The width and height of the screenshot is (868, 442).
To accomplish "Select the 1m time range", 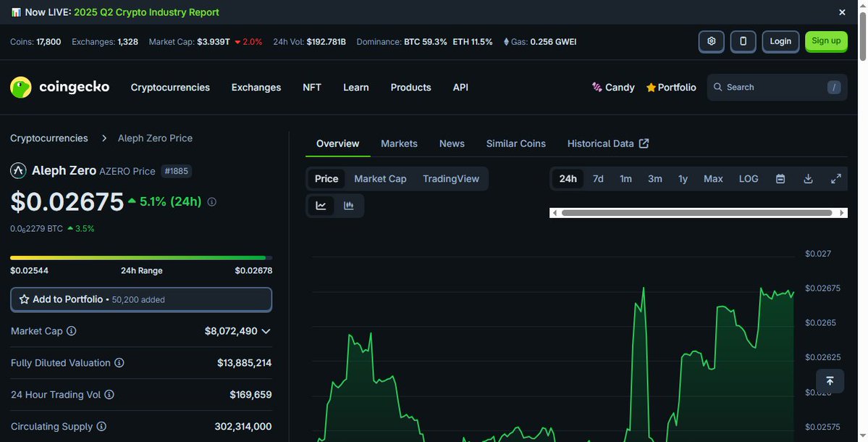I will [625, 179].
